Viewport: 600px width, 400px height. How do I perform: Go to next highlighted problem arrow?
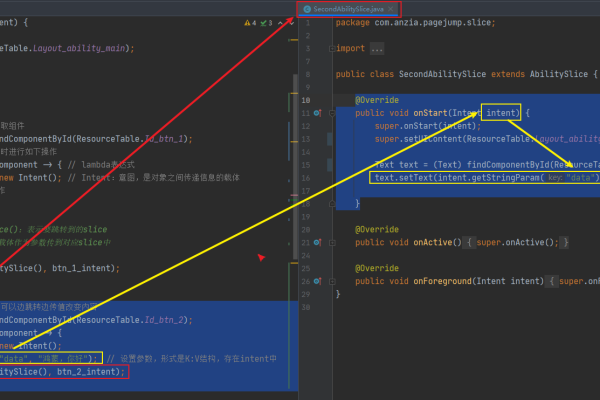292,21
